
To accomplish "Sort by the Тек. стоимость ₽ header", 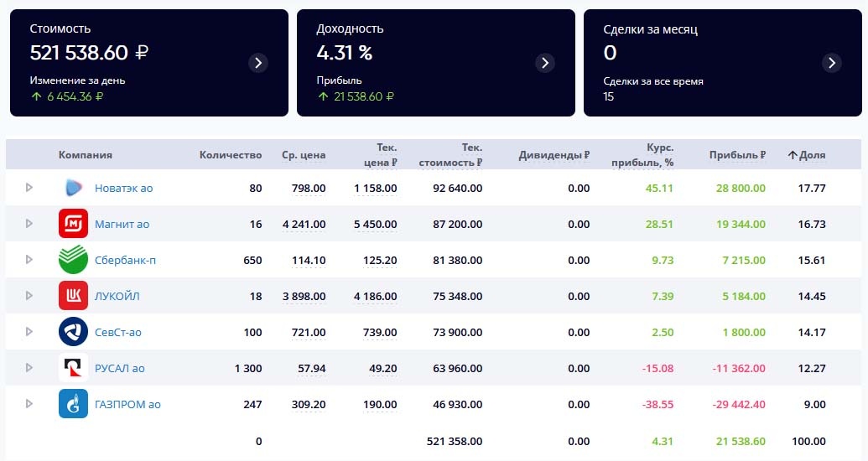I will (x=450, y=155).
